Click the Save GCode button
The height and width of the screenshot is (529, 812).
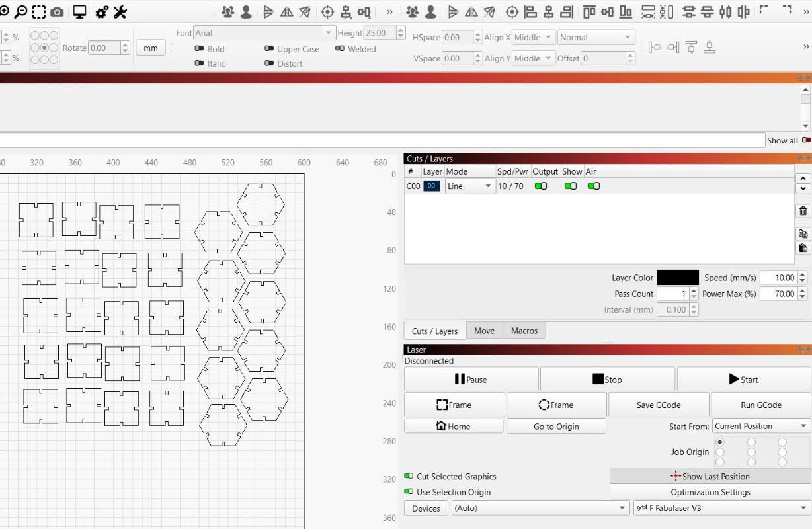tap(659, 405)
